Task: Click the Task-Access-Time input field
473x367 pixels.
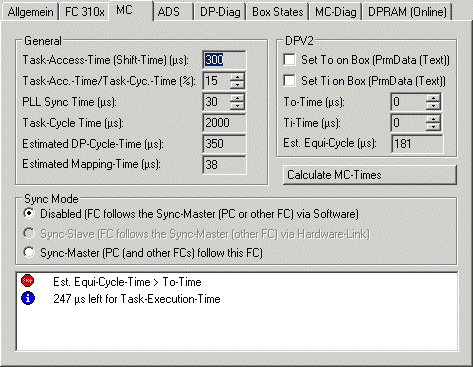Action: 224,60
